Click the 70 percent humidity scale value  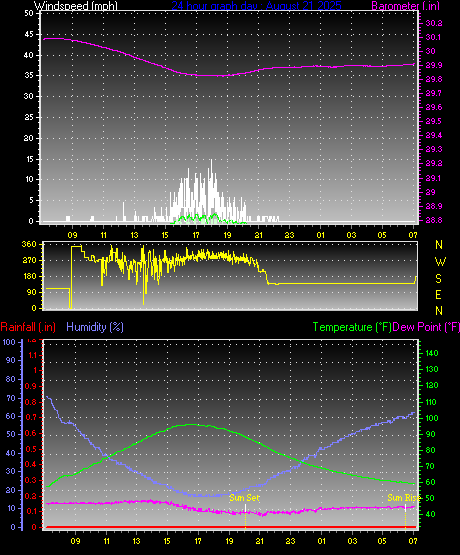(11, 399)
